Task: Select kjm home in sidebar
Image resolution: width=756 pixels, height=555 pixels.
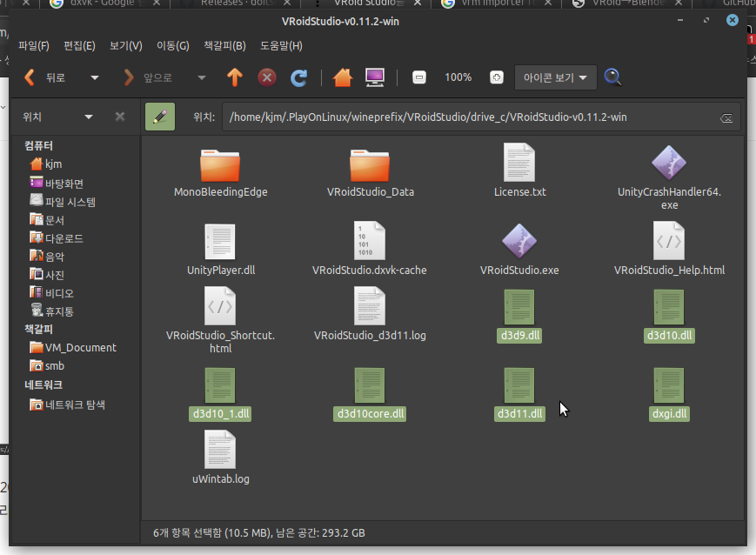Action: (46, 164)
